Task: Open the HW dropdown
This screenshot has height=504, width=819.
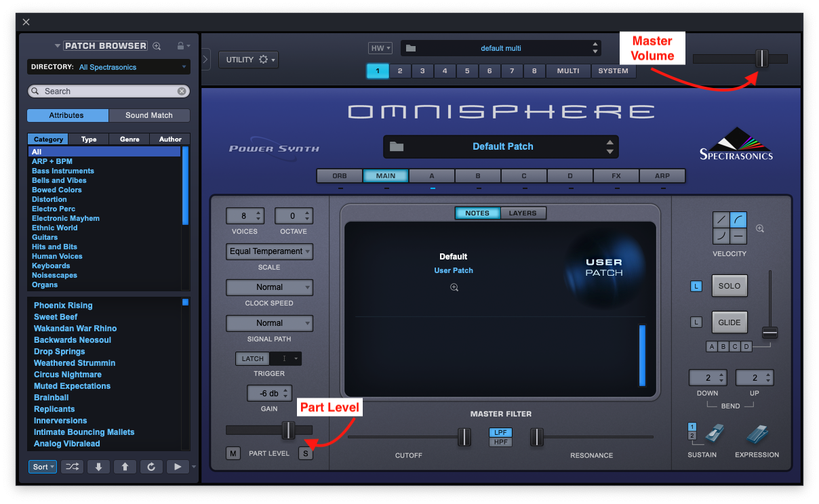Action: [x=380, y=48]
